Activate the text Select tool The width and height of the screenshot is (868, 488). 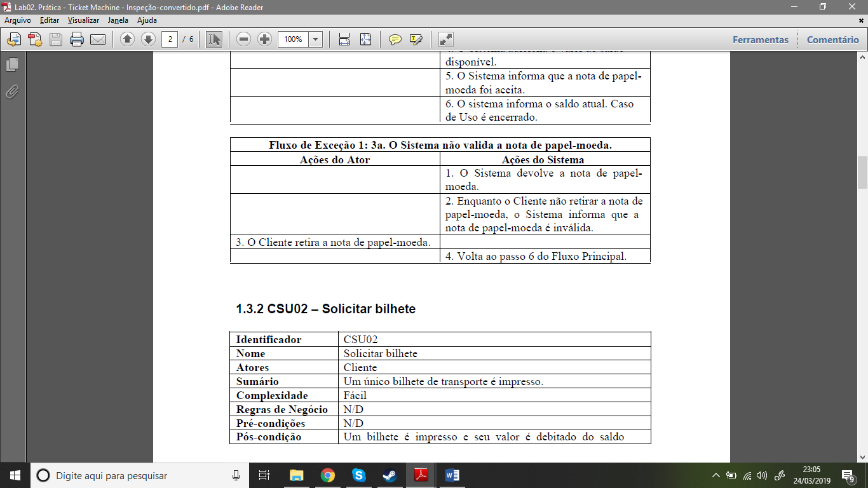(214, 39)
